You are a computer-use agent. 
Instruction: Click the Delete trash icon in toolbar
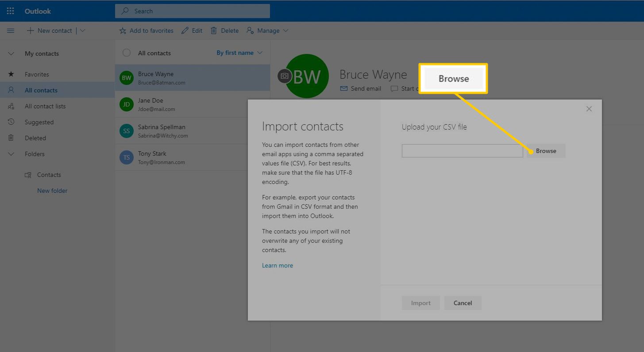coord(214,31)
